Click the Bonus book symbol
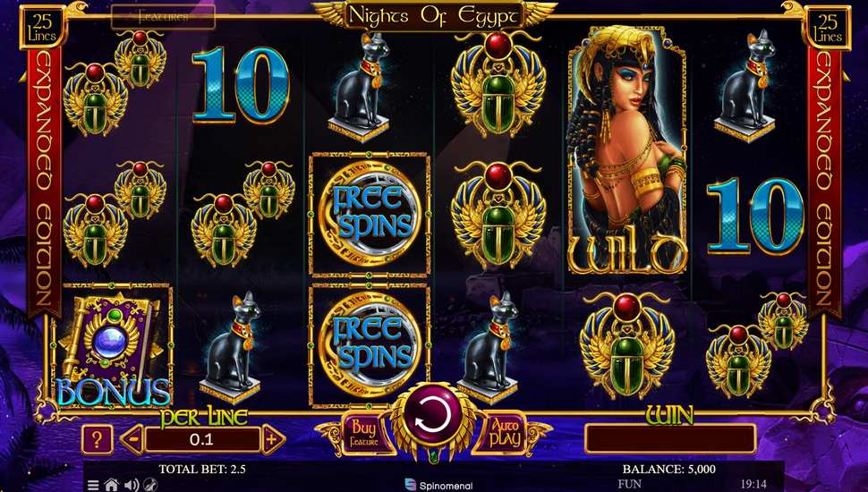 [114, 345]
